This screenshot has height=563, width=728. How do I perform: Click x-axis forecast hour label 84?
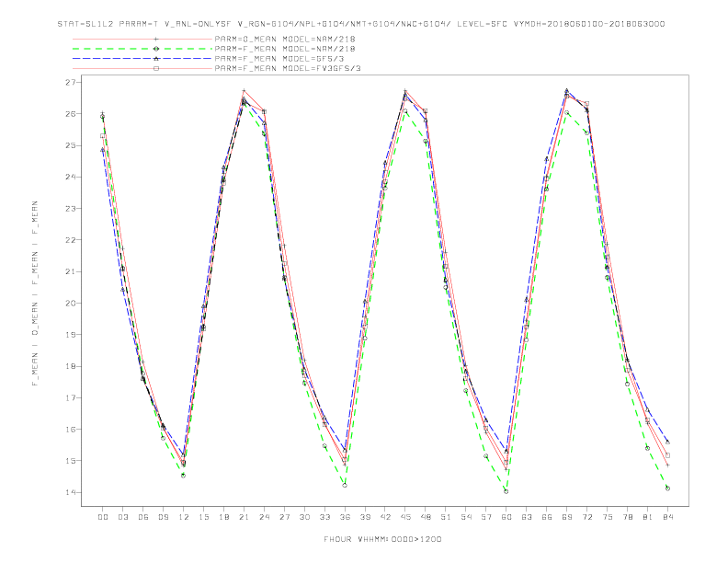(667, 517)
